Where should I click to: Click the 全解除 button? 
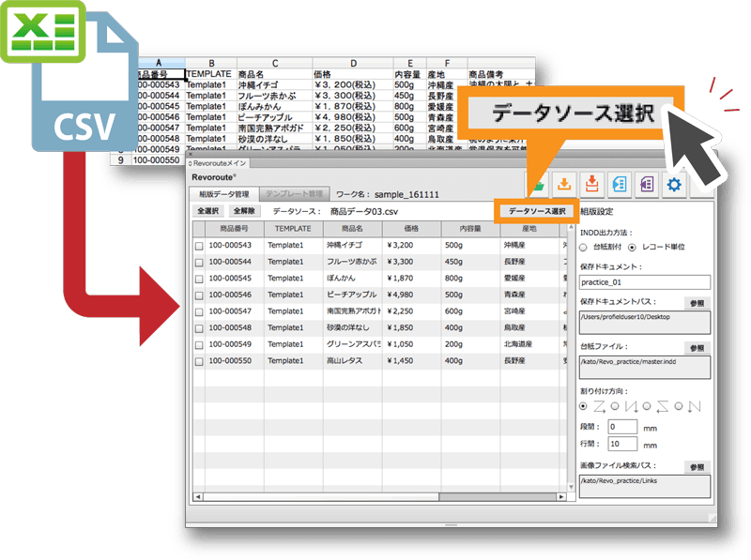[x=244, y=211]
